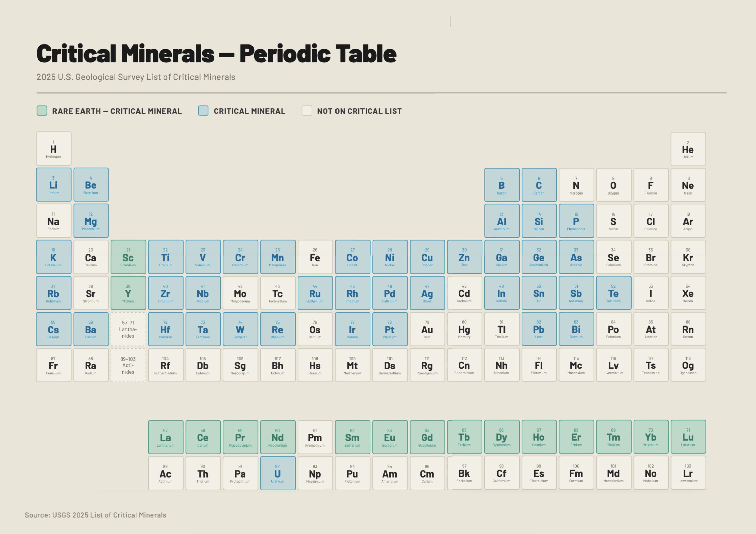Click the Cobalt element tile
The image size is (756, 534).
point(353,257)
